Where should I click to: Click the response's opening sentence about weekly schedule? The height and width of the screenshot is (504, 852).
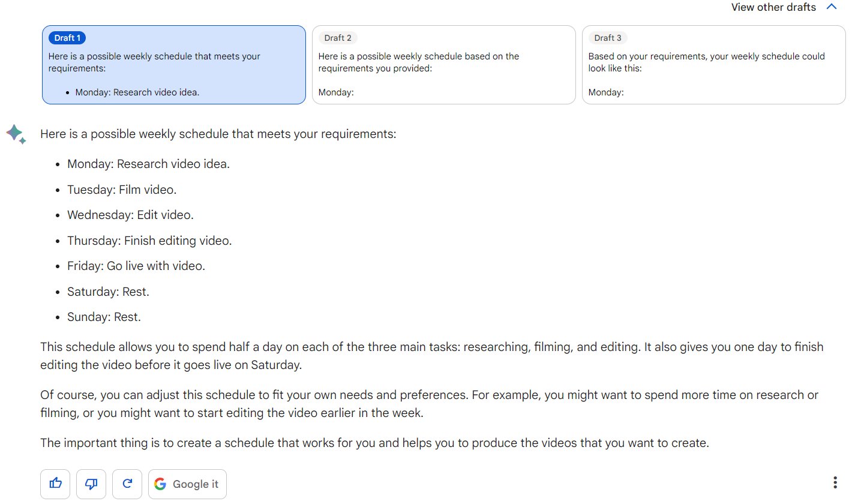(x=218, y=134)
